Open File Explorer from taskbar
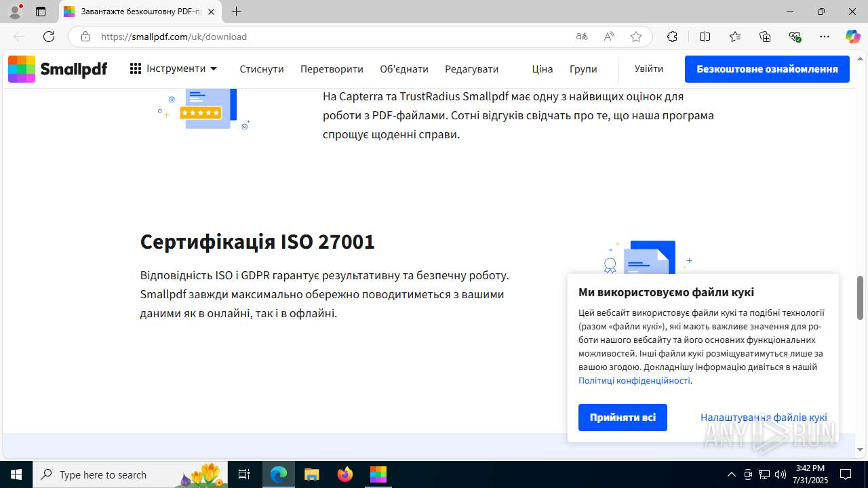The image size is (868, 488). pyautogui.click(x=311, y=474)
